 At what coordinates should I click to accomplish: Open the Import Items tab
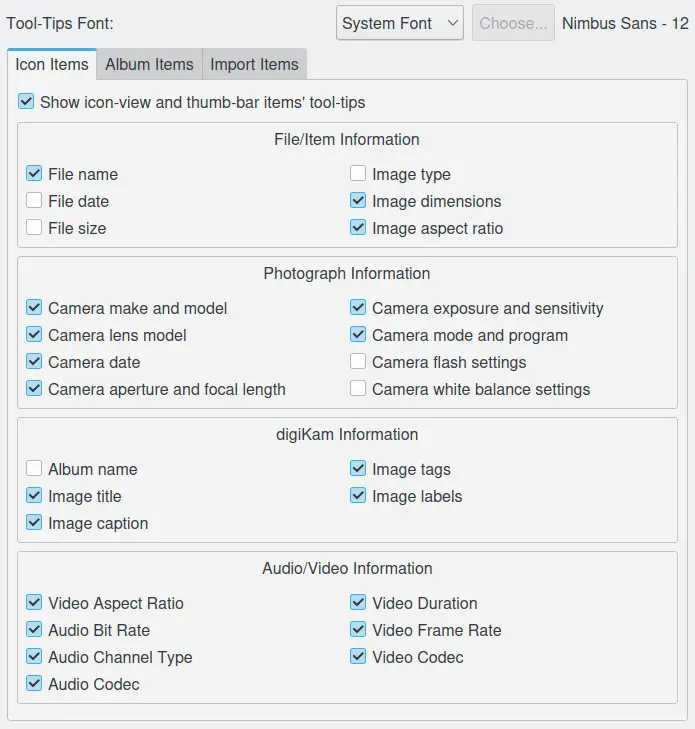pos(254,64)
